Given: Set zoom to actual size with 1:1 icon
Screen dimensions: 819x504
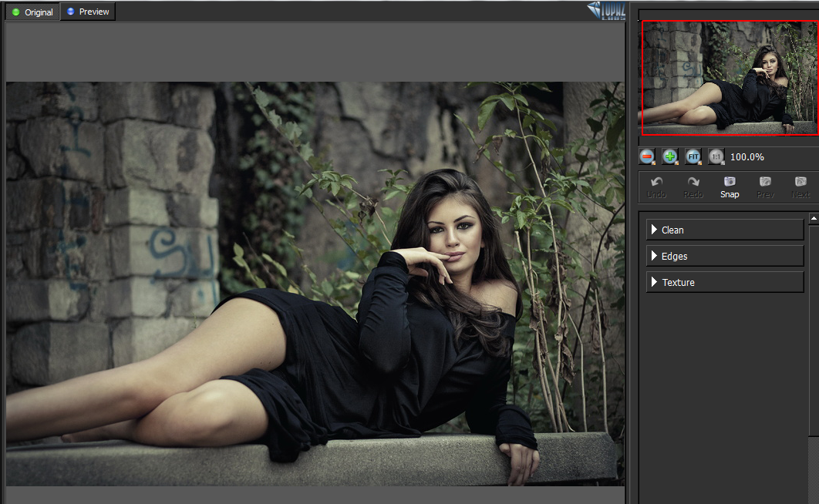Looking at the screenshot, I should 716,156.
